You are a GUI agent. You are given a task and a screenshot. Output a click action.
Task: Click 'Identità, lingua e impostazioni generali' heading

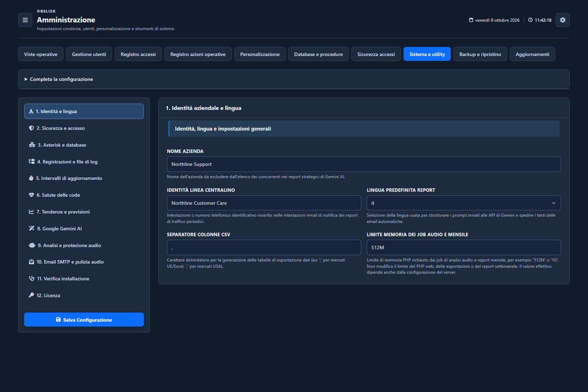pos(223,129)
